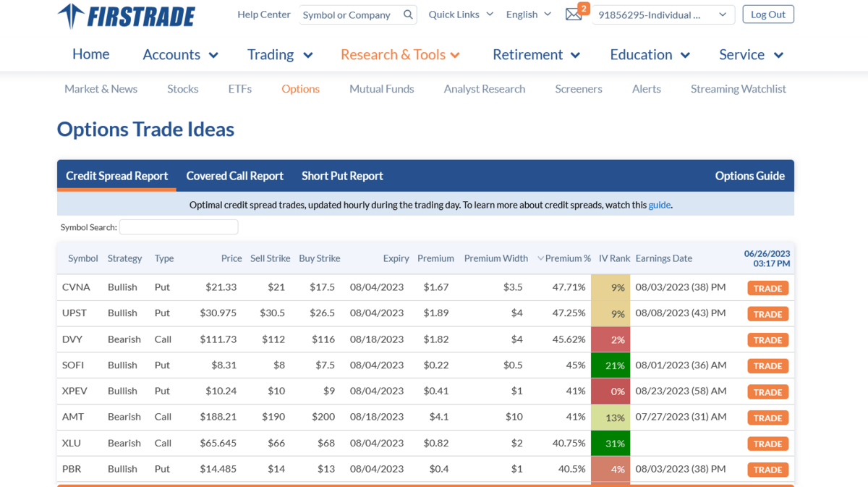
Task: Click the PBR symbol cell
Action: 72,469
